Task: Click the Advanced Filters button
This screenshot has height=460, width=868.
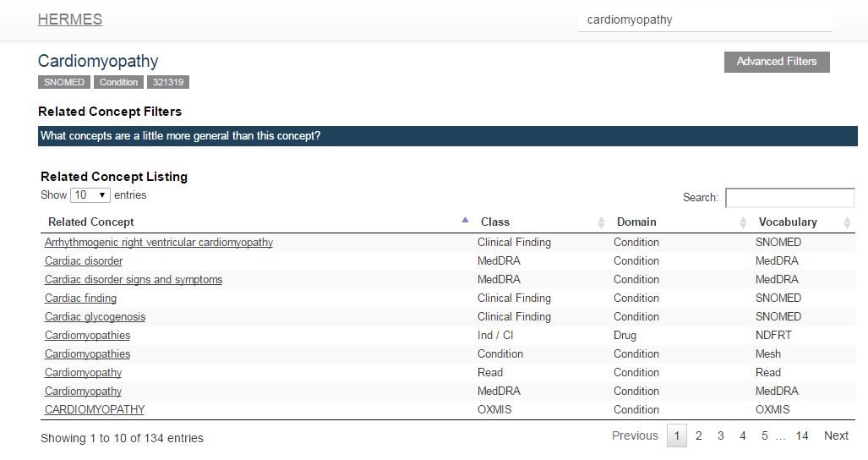Action: [777, 62]
